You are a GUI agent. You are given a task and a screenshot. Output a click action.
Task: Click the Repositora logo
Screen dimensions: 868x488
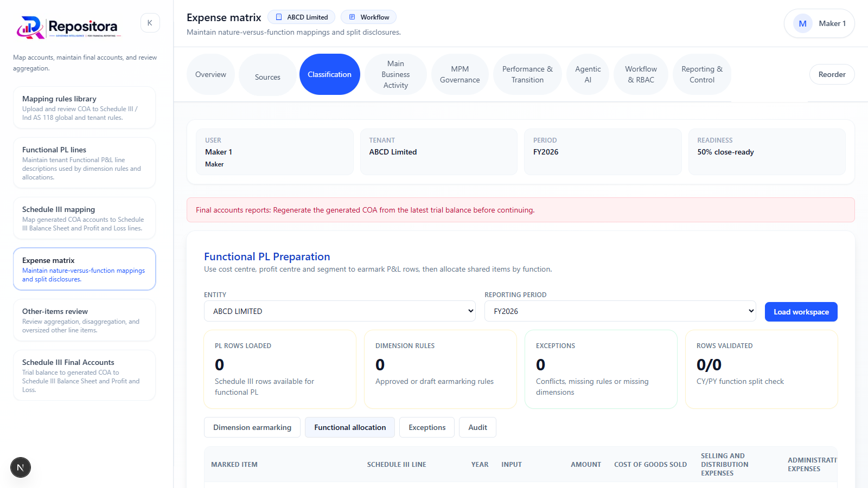pyautogui.click(x=68, y=27)
